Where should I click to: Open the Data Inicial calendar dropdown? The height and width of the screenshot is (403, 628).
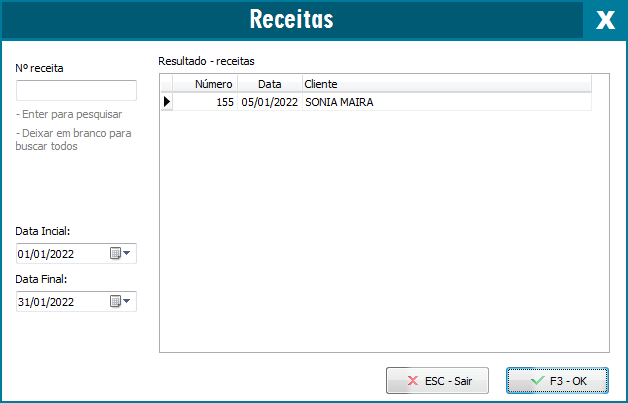pos(121,254)
